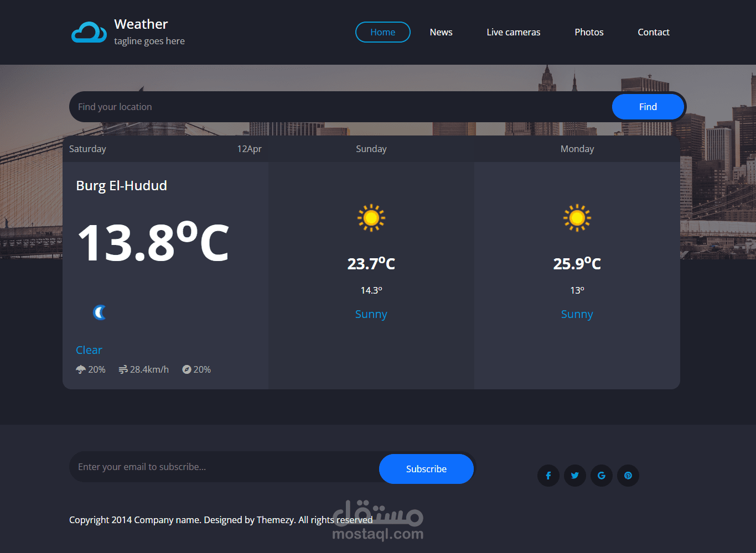The width and height of the screenshot is (756, 553).
Task: Open the News menu item
Action: (x=441, y=32)
